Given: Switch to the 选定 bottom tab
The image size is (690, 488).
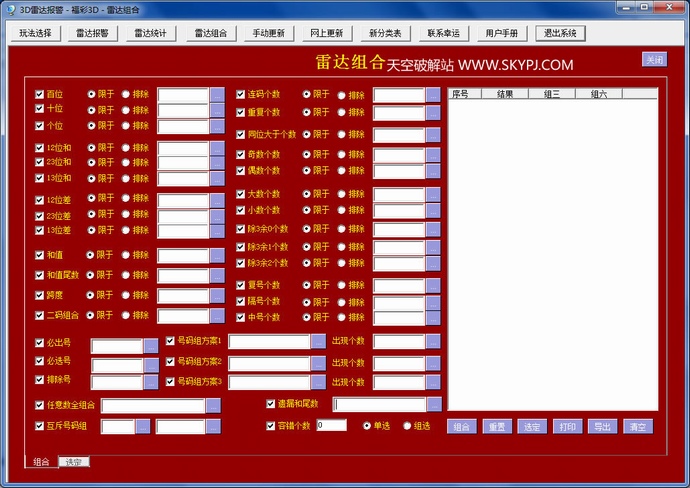Looking at the screenshot, I should pyautogui.click(x=74, y=462).
